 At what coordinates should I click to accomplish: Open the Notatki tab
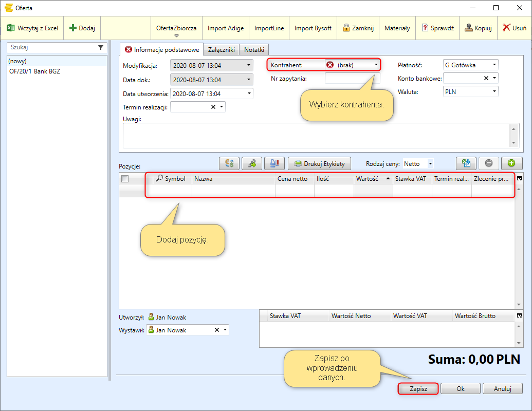click(x=254, y=50)
